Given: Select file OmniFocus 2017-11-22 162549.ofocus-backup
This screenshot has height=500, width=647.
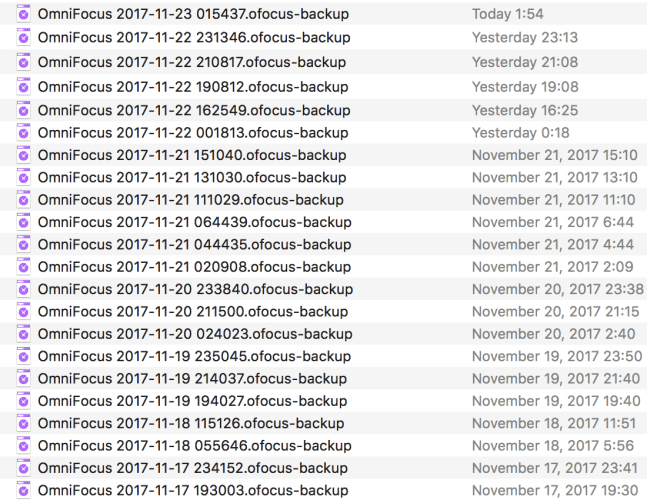Looking at the screenshot, I should click(x=194, y=111).
